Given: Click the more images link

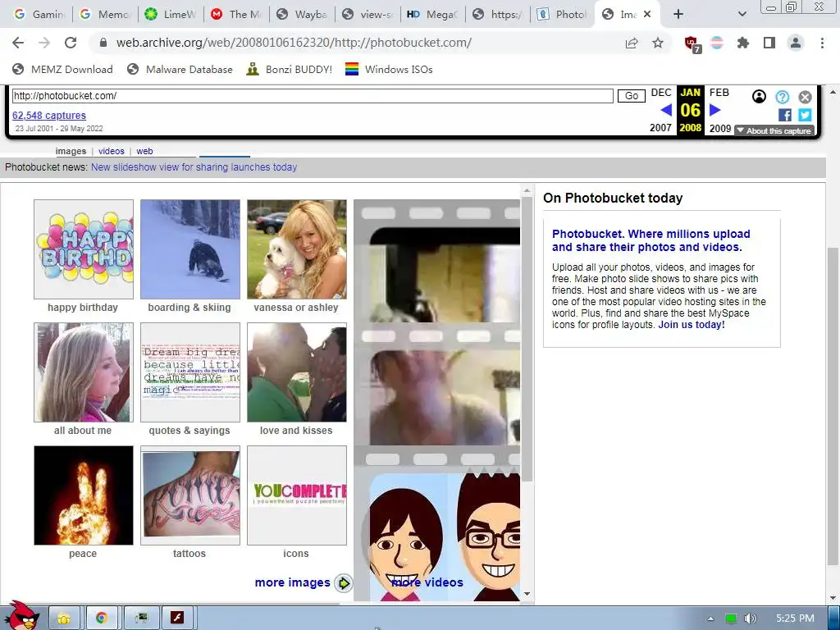Looking at the screenshot, I should pos(293,582).
